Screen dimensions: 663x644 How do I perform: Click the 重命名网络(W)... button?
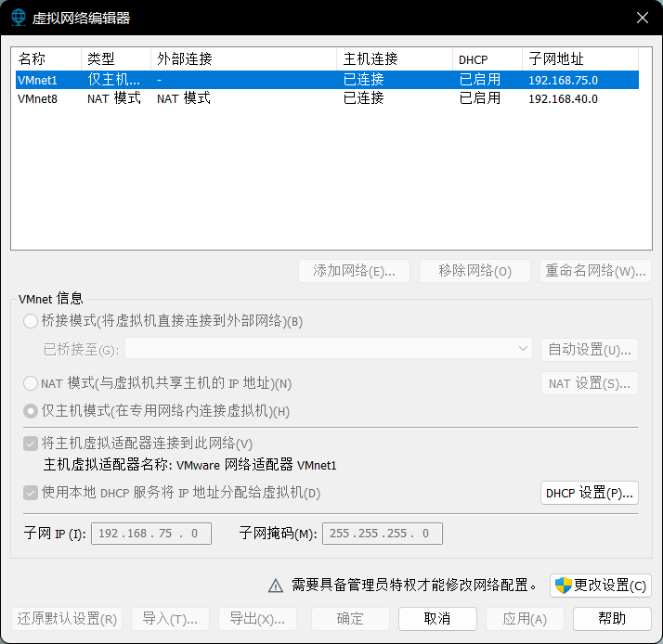595,271
